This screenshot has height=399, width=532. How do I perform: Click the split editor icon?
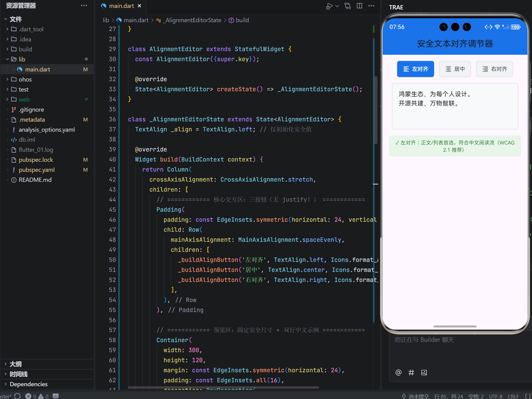[x=359, y=6]
